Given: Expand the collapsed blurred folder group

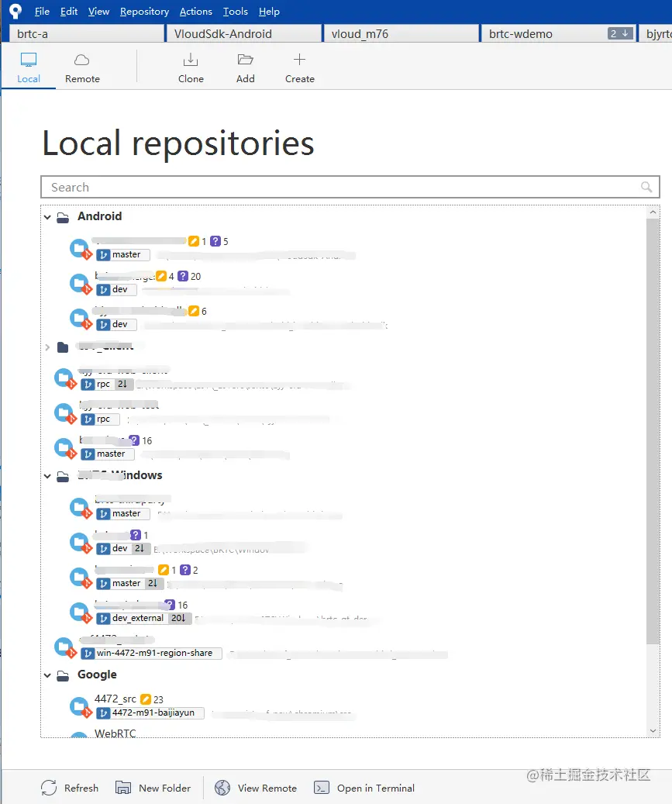Looking at the screenshot, I should tap(47, 347).
